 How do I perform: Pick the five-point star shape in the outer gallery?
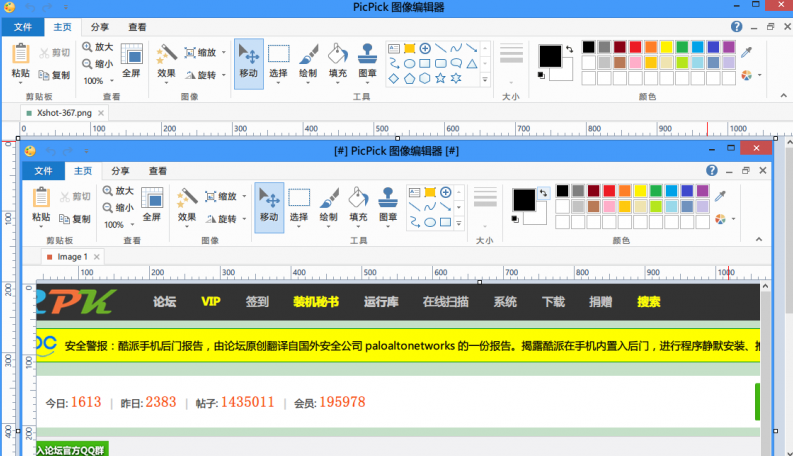point(440,78)
